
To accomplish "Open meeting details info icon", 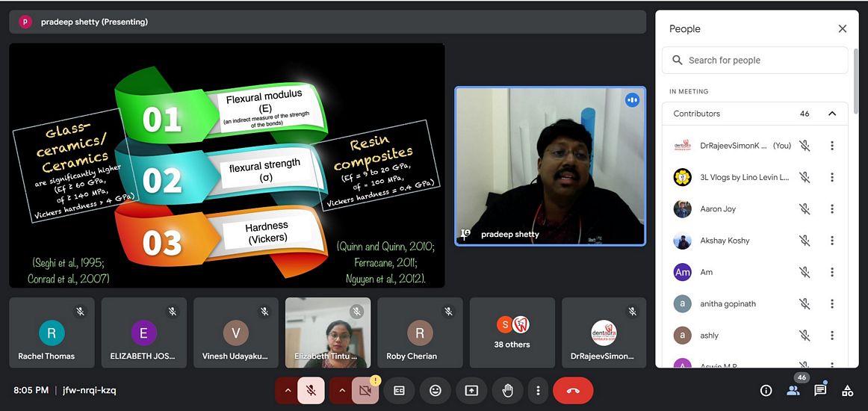I will 766,391.
